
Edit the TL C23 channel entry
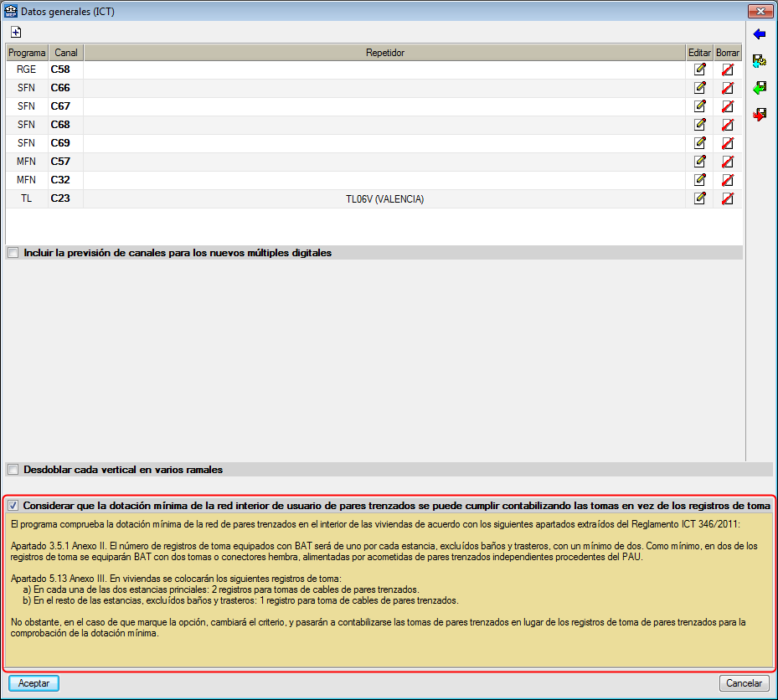pos(699,198)
